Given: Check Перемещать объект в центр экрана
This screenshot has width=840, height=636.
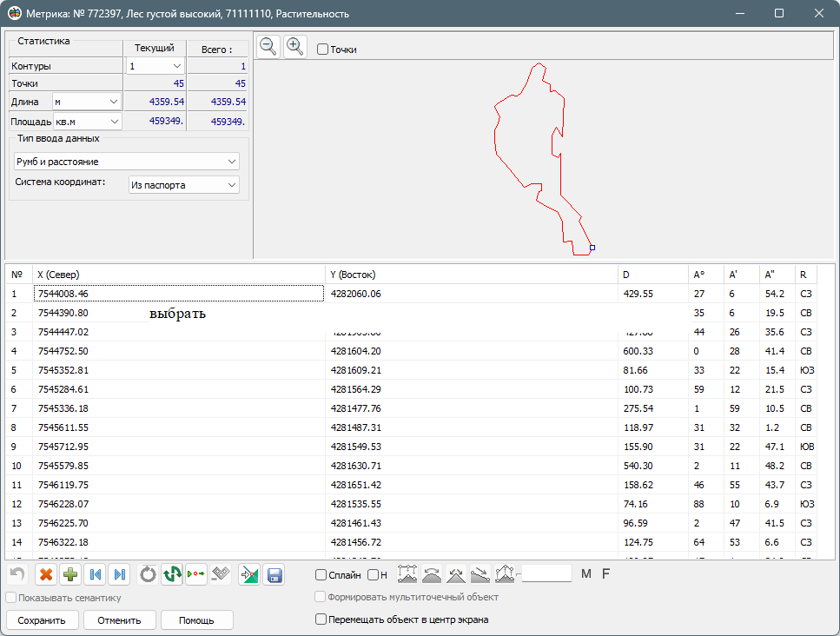Looking at the screenshot, I should click(x=321, y=619).
